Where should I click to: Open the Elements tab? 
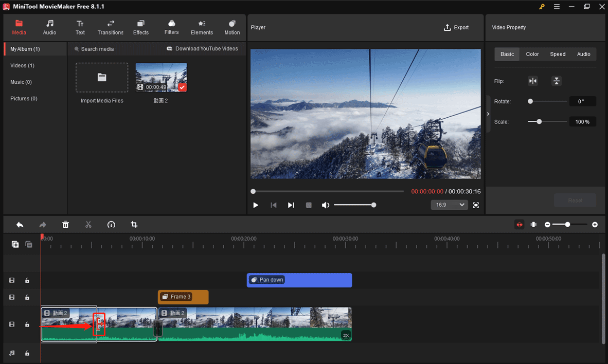[202, 28]
